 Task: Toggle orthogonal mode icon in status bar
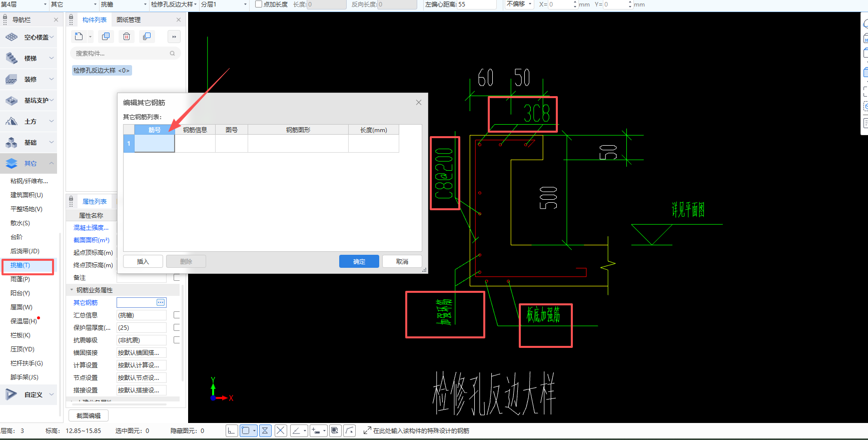232,430
